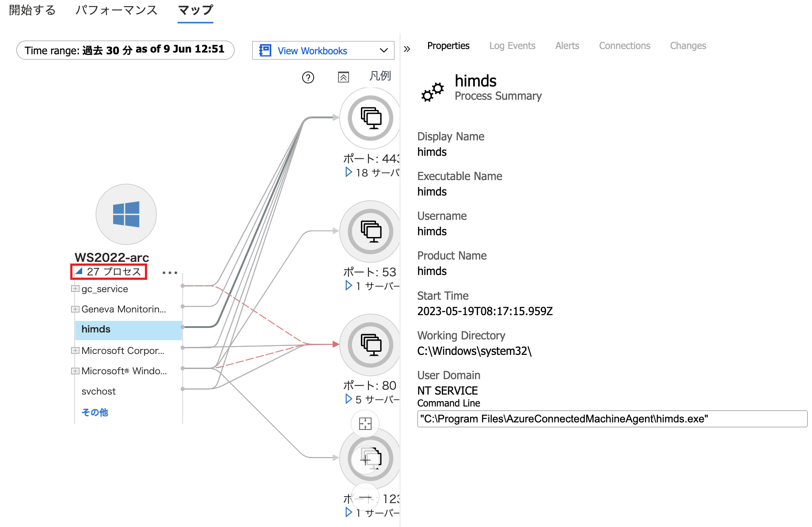
Task: Open the WS2022-arc ellipsis menu
Action: click(170, 273)
